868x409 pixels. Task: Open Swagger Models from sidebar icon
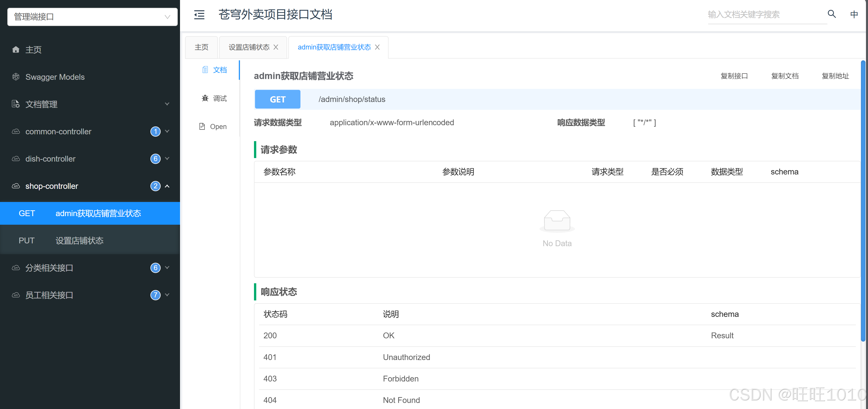(15, 77)
